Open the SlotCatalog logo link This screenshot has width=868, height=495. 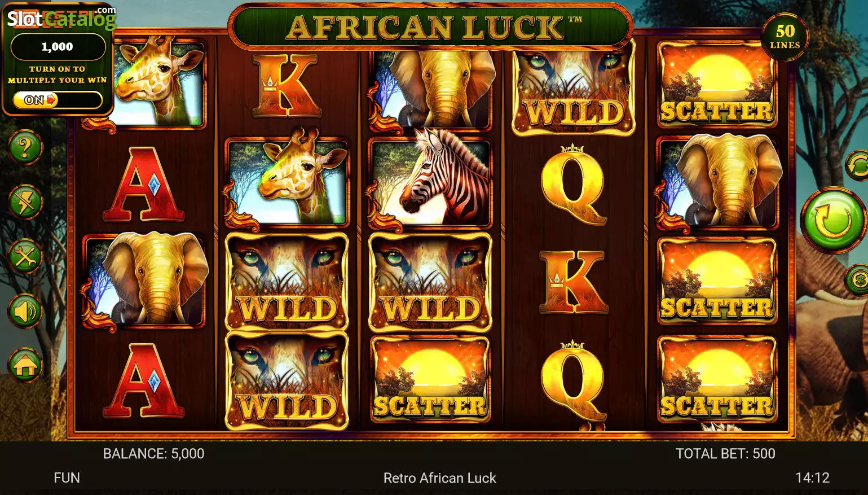point(61,18)
